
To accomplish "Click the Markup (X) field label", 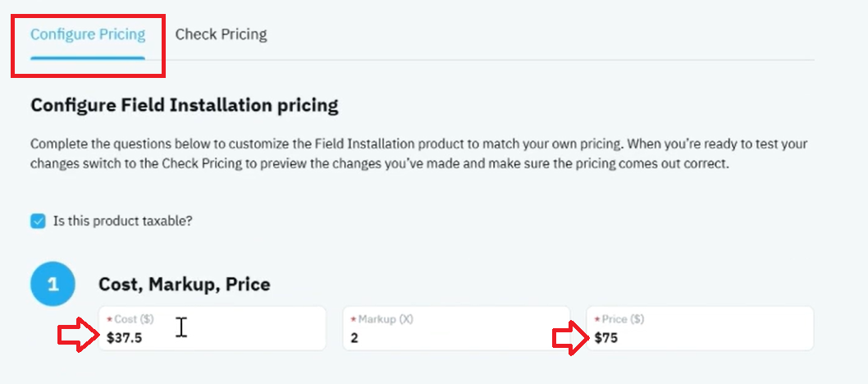I will (386, 319).
